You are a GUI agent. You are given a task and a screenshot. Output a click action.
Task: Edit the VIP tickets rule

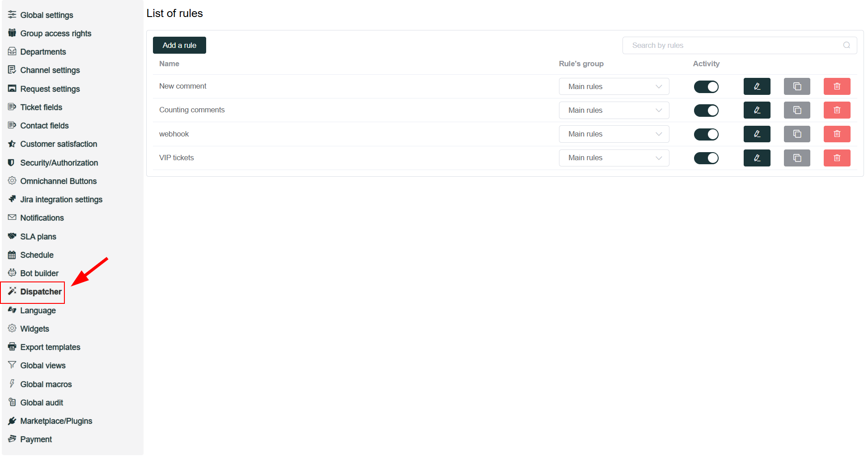[757, 158]
